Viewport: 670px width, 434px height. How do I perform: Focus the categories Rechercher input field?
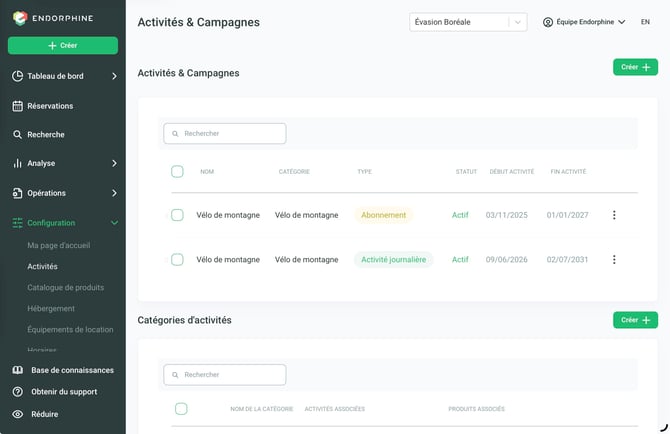click(x=225, y=375)
